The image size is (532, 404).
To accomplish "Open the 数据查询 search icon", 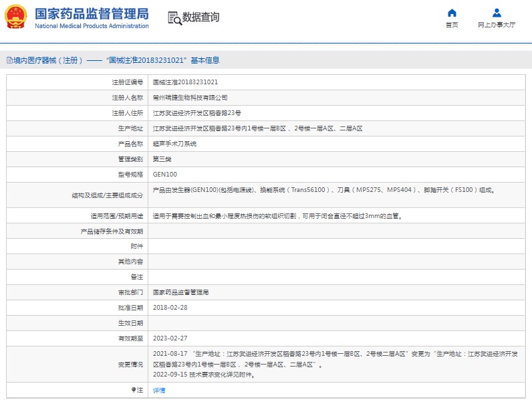I will tap(174, 18).
